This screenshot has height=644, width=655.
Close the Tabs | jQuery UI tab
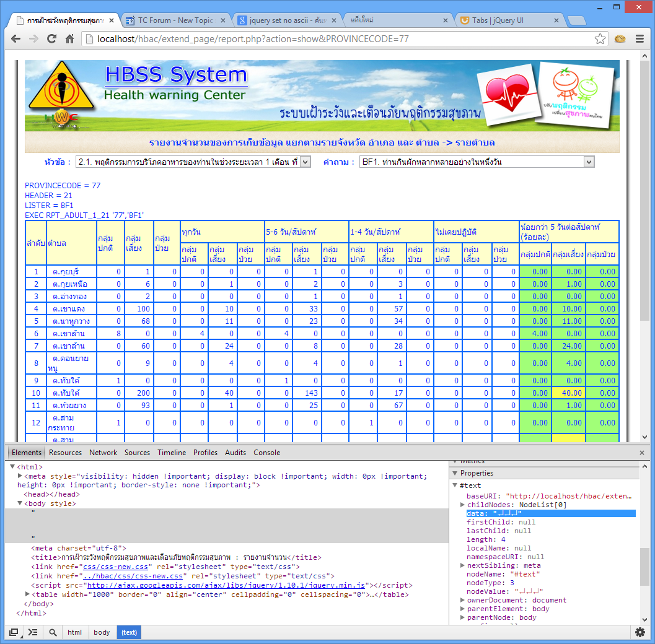pyautogui.click(x=556, y=20)
